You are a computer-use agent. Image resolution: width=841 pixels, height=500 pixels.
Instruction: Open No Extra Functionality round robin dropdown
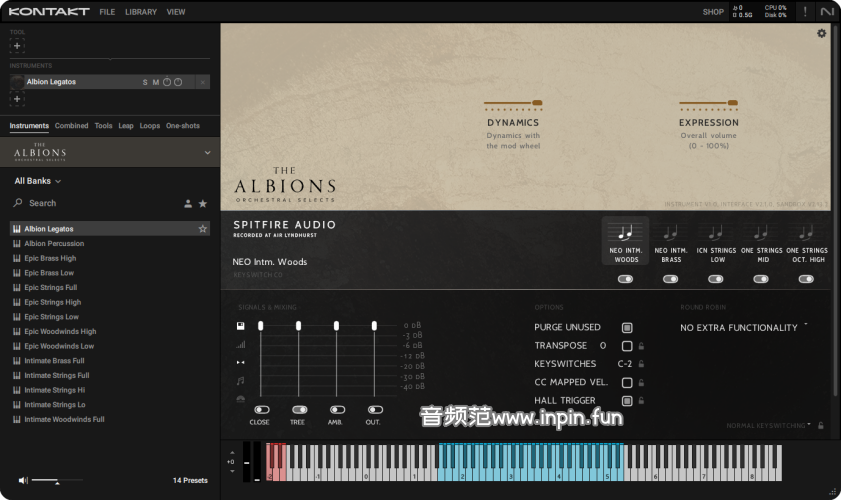(743, 327)
